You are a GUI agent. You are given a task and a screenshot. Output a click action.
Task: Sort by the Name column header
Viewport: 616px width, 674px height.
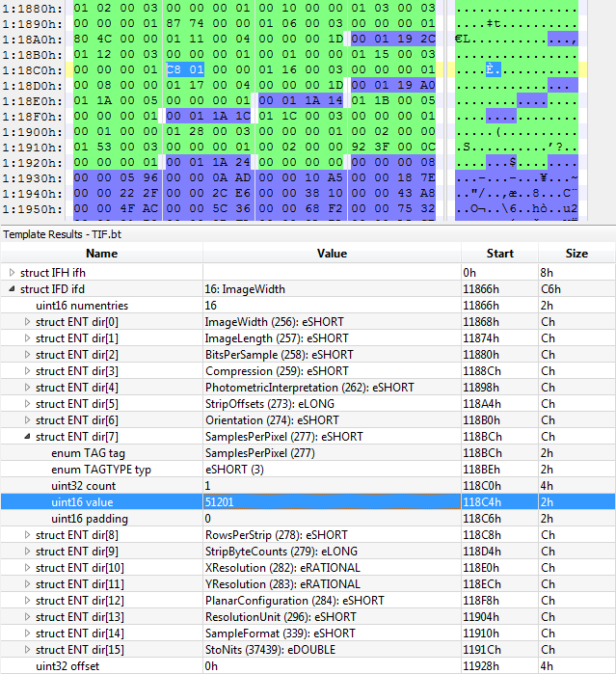[101, 254]
